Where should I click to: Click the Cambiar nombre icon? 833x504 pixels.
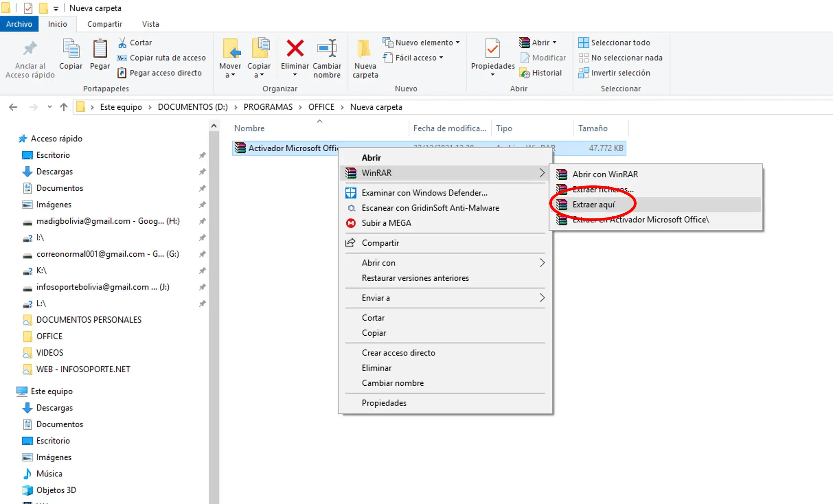tap(327, 48)
